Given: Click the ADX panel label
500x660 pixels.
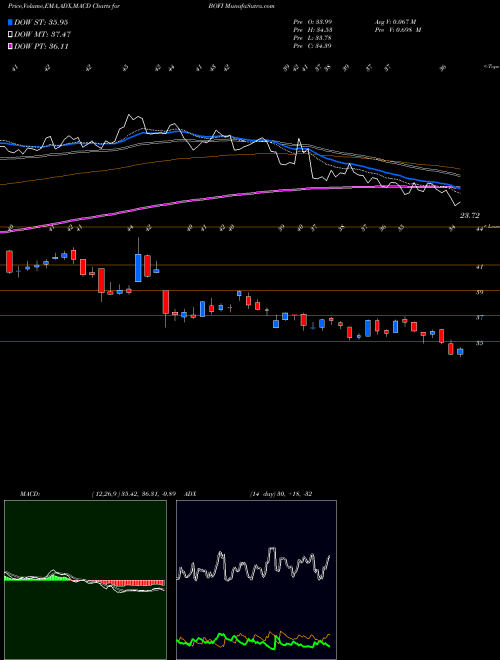Looking at the screenshot, I should coord(190,494).
